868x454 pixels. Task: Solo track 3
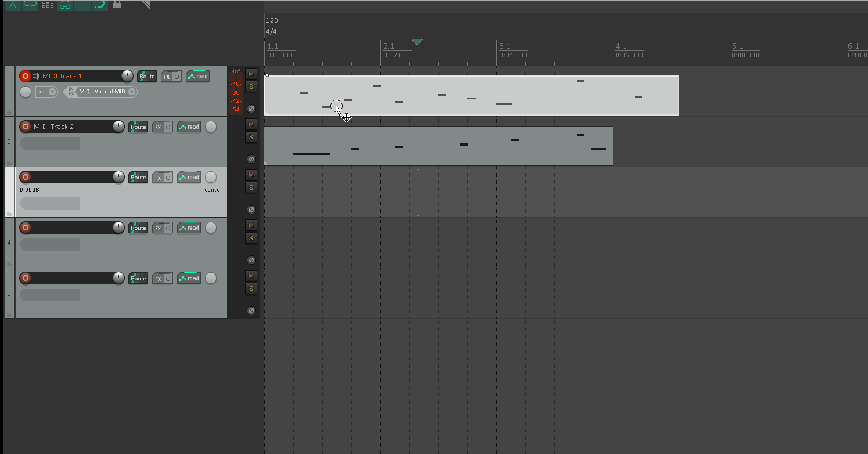(251, 188)
